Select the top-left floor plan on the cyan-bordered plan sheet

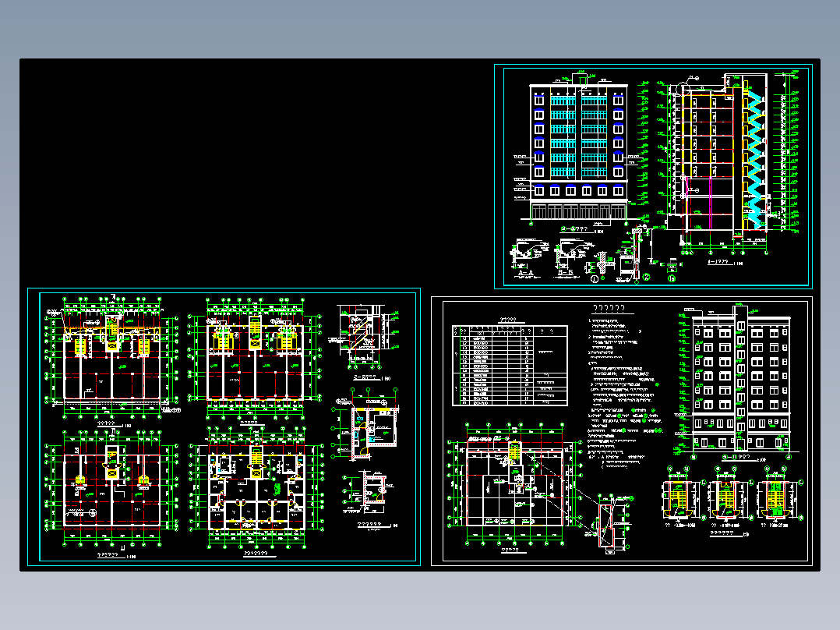(x=111, y=356)
